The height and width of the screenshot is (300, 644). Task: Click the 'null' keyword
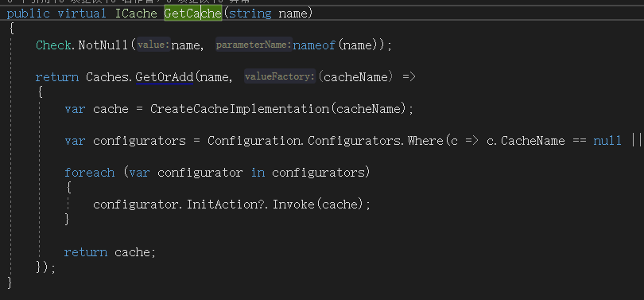[x=607, y=141]
